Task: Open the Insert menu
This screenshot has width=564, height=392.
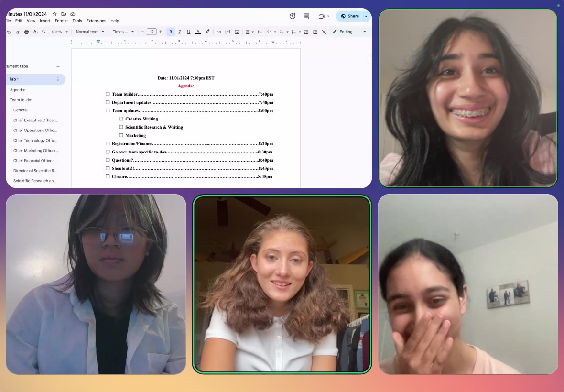Action: click(x=45, y=21)
